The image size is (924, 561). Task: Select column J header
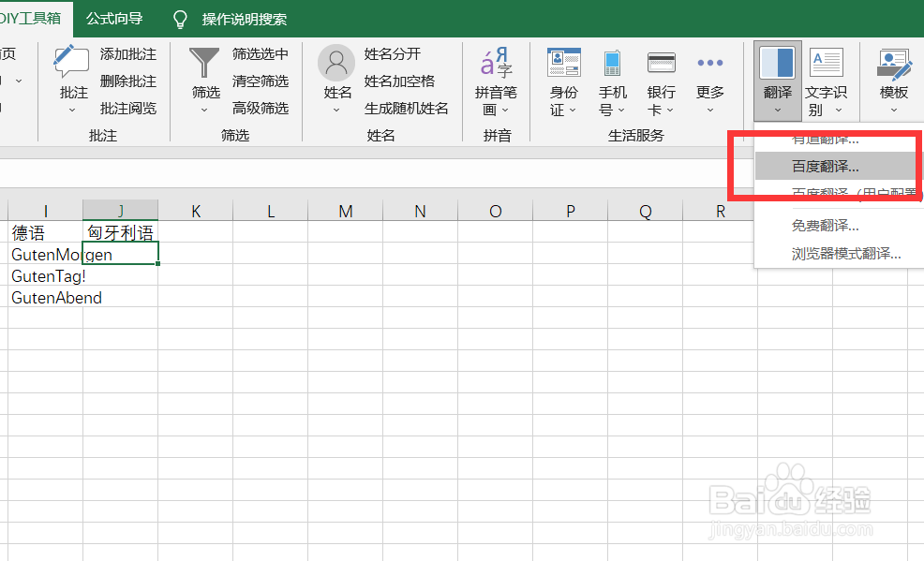point(120,211)
